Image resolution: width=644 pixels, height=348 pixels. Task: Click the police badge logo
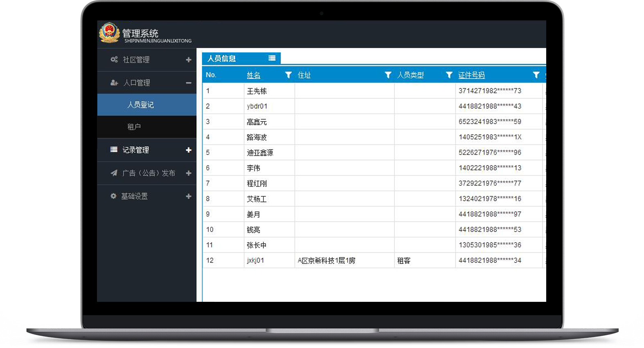pos(109,33)
